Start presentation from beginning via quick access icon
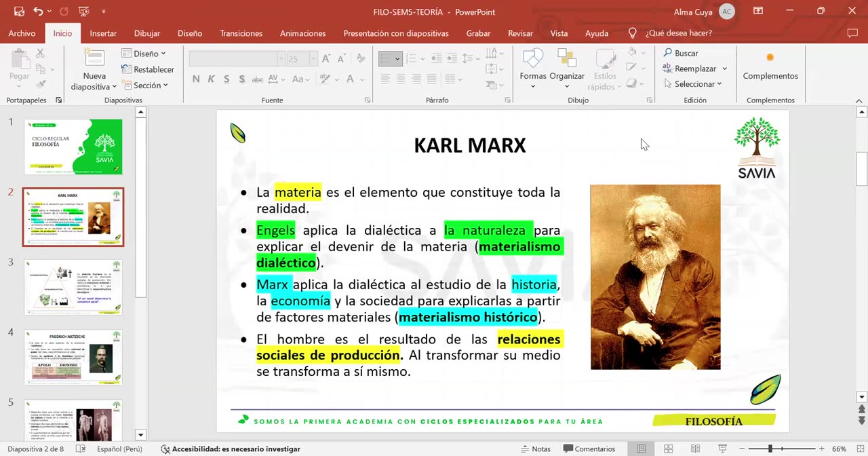Viewport: 868px width, 456px height. [84, 12]
